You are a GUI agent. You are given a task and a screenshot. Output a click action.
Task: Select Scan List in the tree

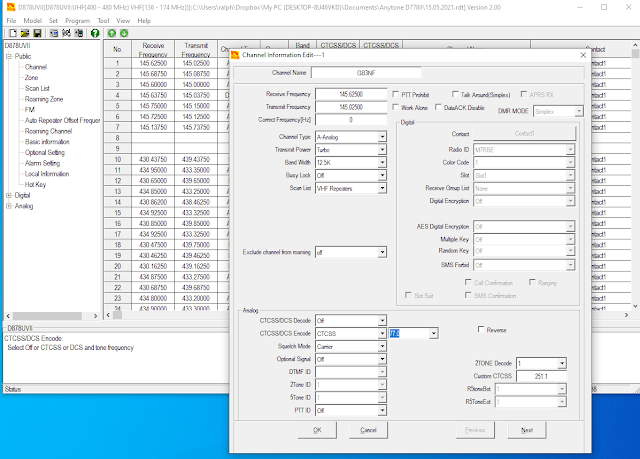(x=37, y=88)
